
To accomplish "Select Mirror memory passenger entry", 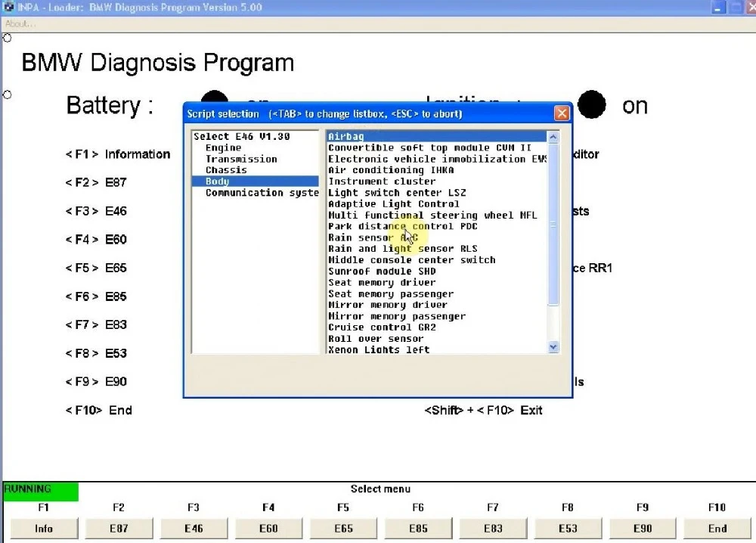I will [437, 316].
